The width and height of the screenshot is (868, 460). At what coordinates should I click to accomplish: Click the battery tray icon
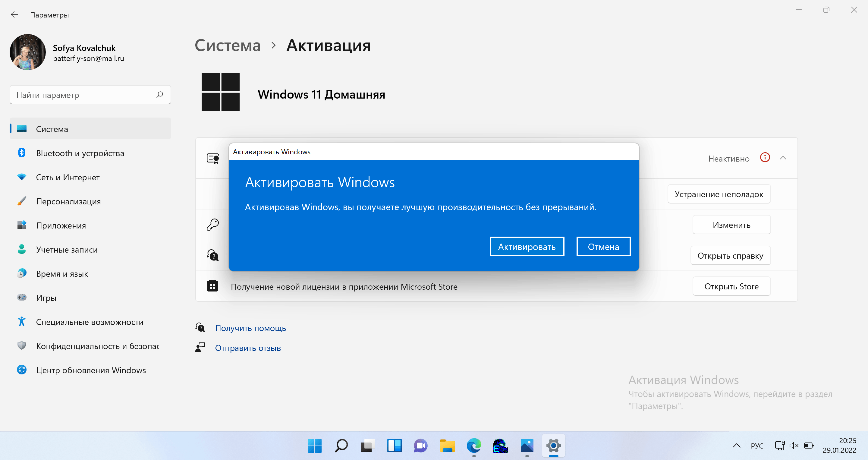tap(809, 446)
